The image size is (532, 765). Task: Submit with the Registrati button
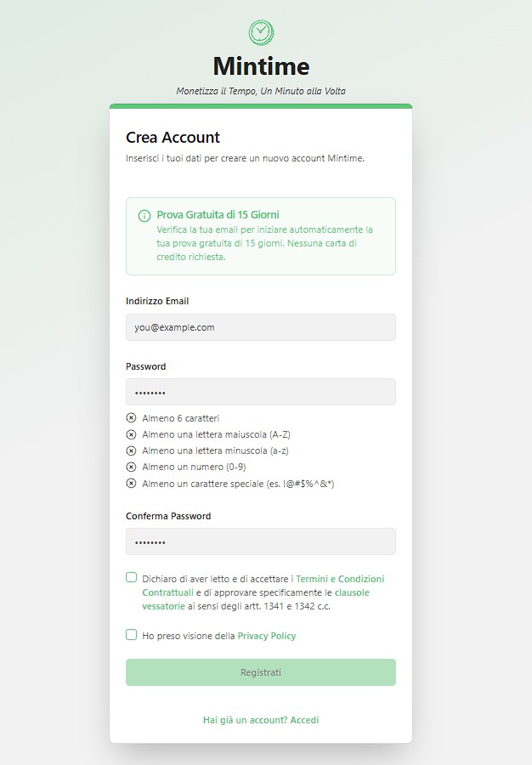point(261,672)
